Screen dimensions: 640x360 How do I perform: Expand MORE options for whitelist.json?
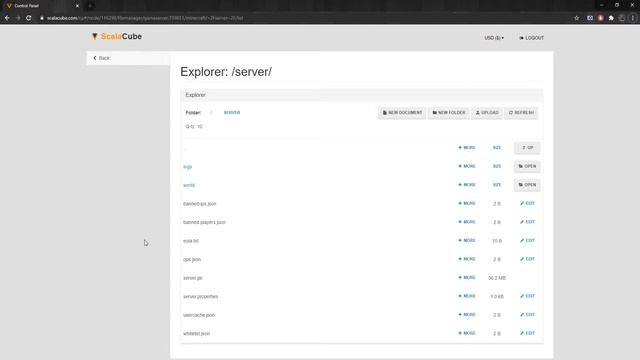pyautogui.click(x=467, y=333)
